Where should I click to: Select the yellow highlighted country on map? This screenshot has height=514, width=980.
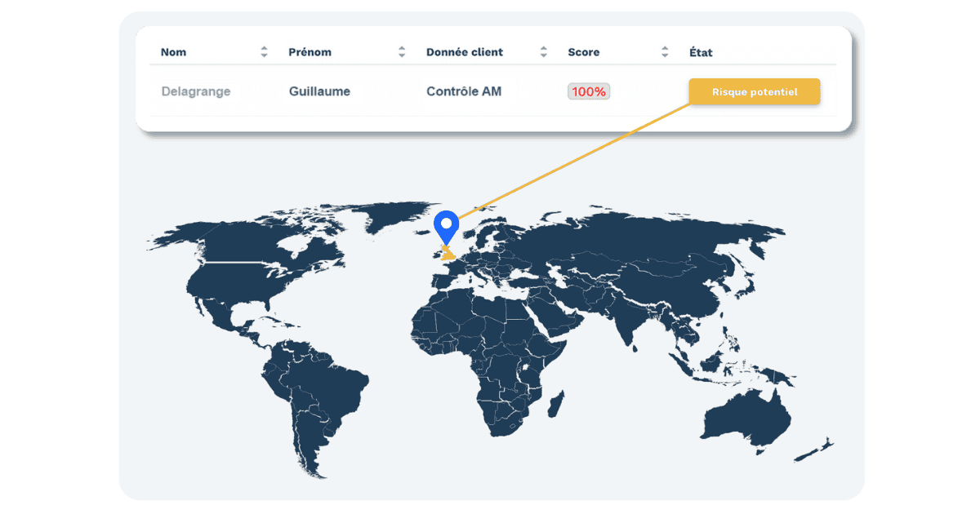[448, 257]
